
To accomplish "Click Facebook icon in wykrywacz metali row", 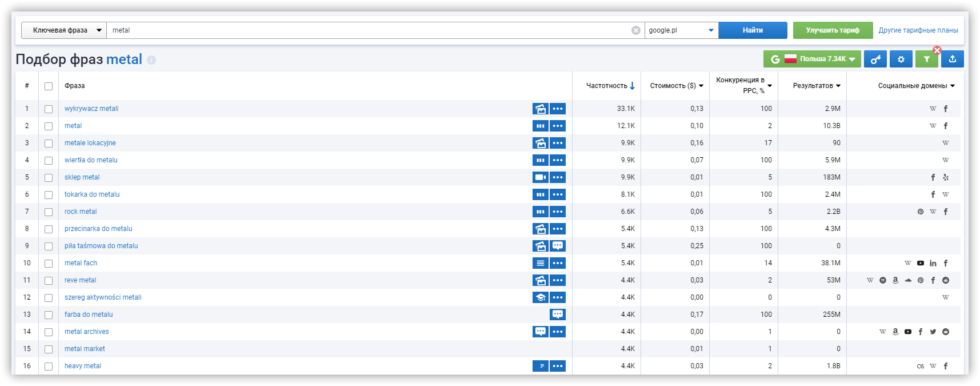I will [946, 109].
